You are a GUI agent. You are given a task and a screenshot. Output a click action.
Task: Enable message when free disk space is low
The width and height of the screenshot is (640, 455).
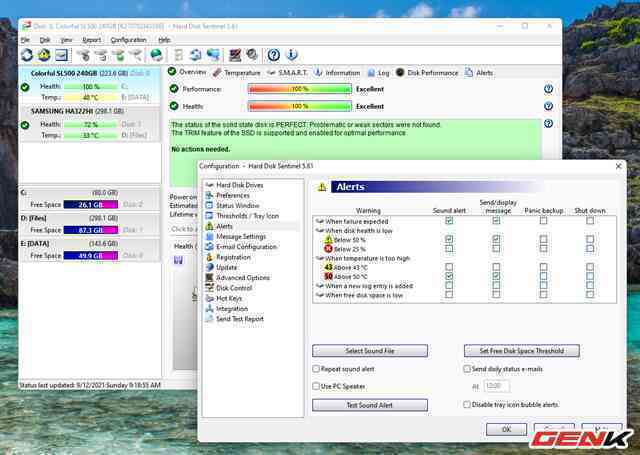coord(496,295)
